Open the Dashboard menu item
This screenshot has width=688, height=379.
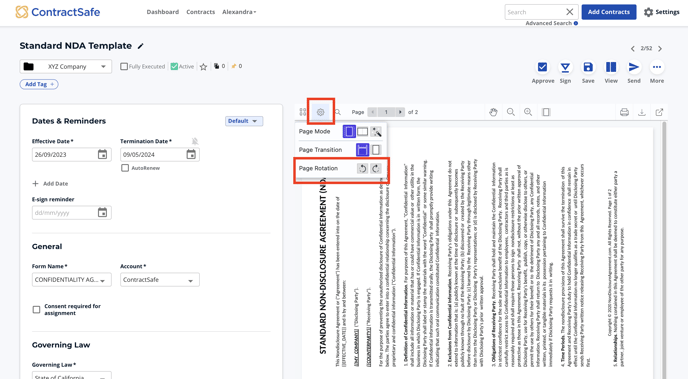162,12
